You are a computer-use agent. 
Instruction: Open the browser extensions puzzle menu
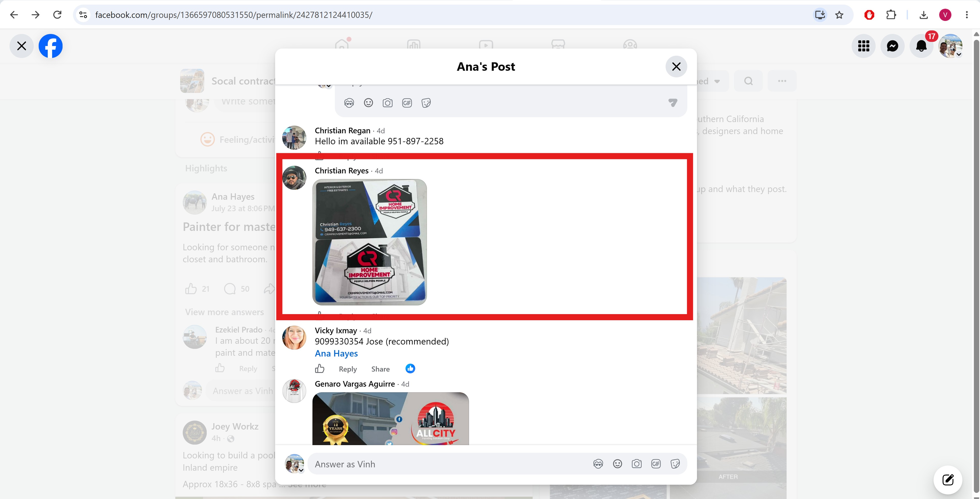[891, 15]
